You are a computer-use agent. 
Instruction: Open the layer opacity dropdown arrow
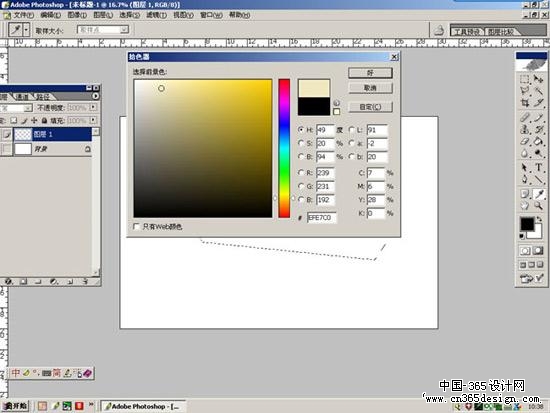93,107
